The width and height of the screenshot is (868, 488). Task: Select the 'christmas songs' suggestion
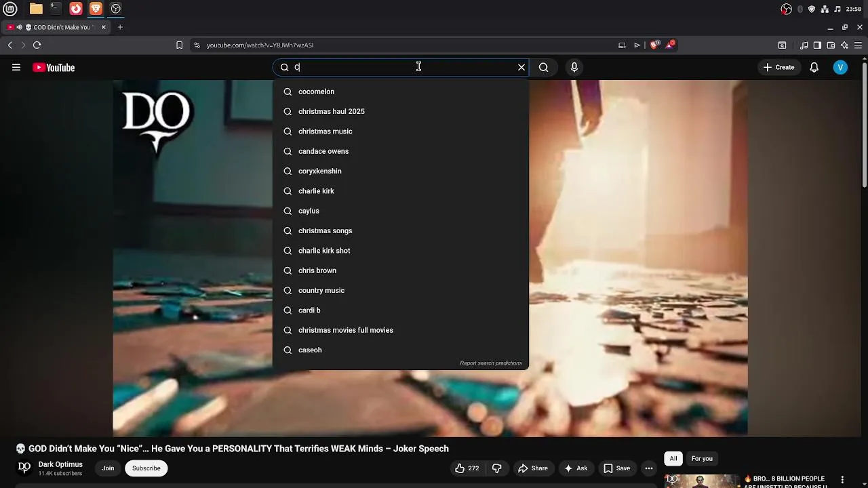pos(400,230)
